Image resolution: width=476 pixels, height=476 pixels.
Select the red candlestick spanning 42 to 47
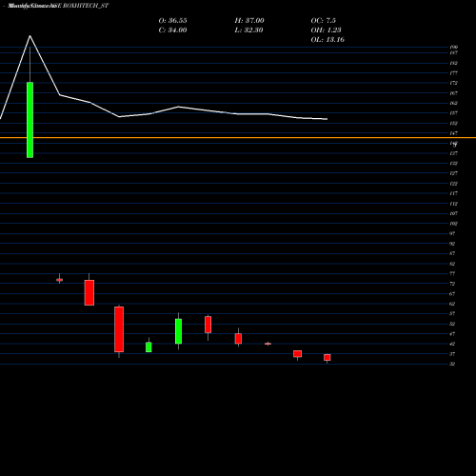click(x=238, y=339)
